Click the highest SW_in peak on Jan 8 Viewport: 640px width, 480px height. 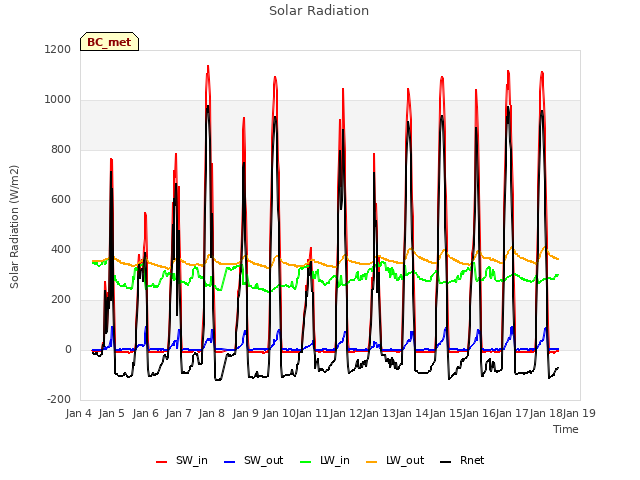point(208,66)
